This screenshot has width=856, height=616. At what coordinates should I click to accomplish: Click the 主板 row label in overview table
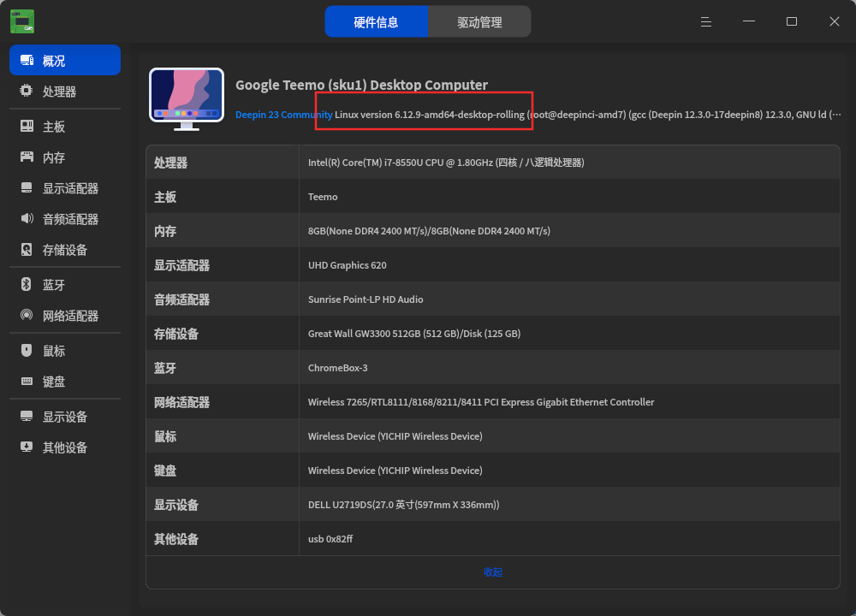point(165,197)
